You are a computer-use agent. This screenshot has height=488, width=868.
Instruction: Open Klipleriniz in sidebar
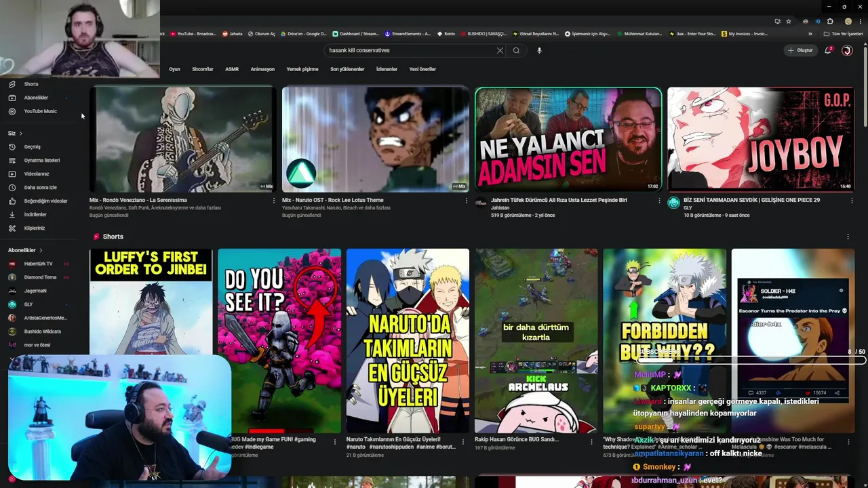(34, 228)
